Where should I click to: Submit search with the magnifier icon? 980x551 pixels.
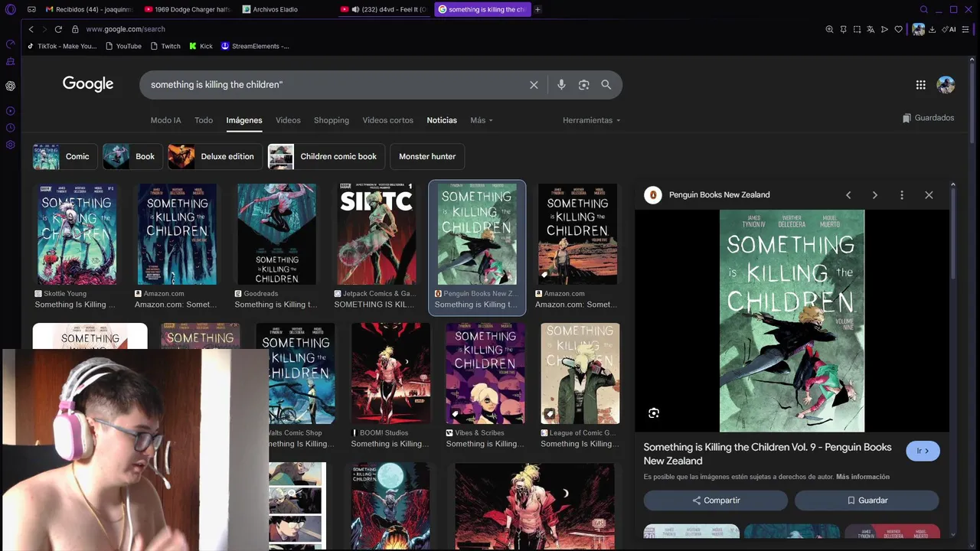(x=606, y=85)
